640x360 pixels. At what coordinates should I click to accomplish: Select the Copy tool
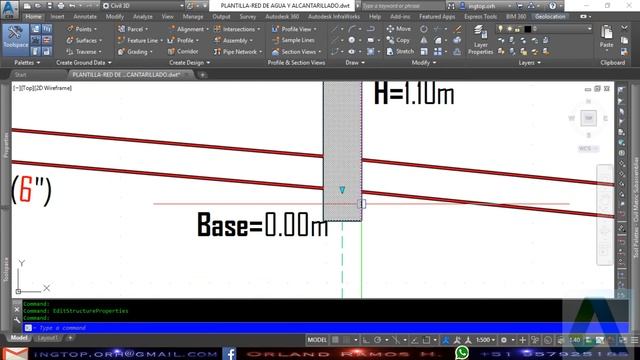click(398, 40)
